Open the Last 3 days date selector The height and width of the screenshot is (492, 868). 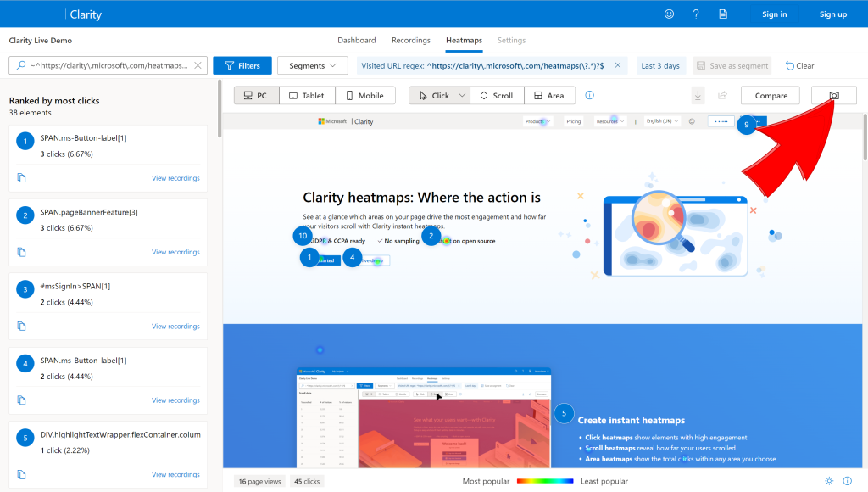point(660,65)
